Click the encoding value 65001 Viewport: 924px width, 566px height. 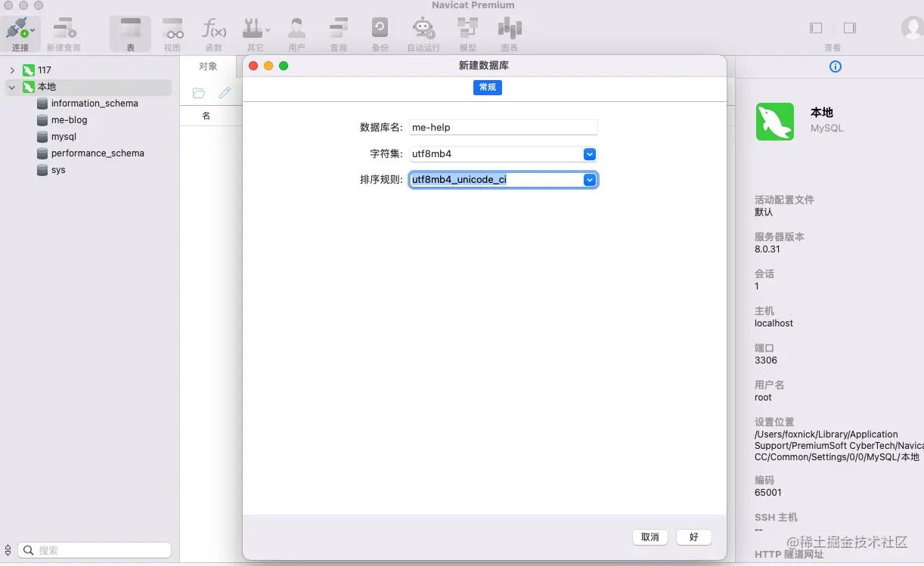point(768,493)
